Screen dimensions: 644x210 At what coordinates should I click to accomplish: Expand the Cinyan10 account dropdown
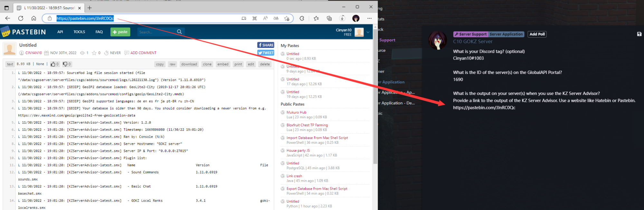[x=368, y=32]
